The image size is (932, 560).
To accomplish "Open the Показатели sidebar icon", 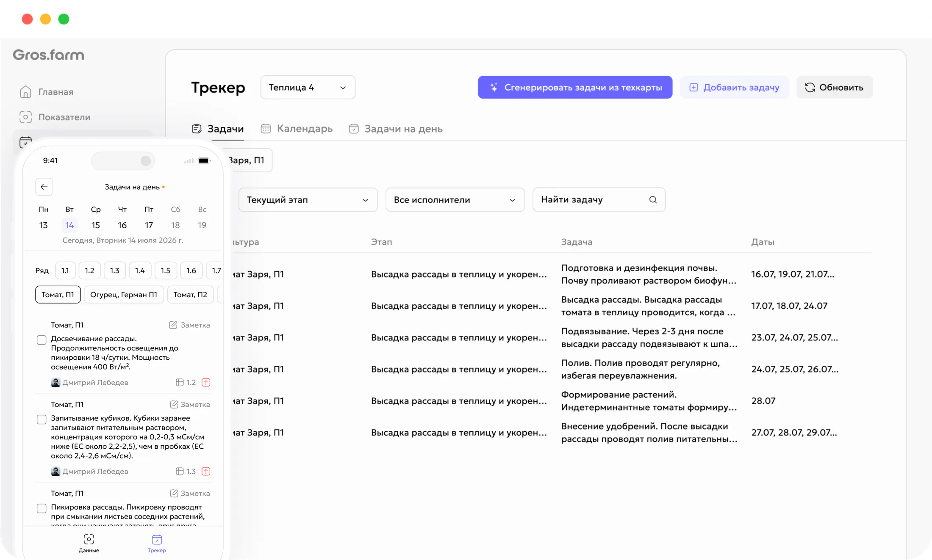I will [x=25, y=117].
